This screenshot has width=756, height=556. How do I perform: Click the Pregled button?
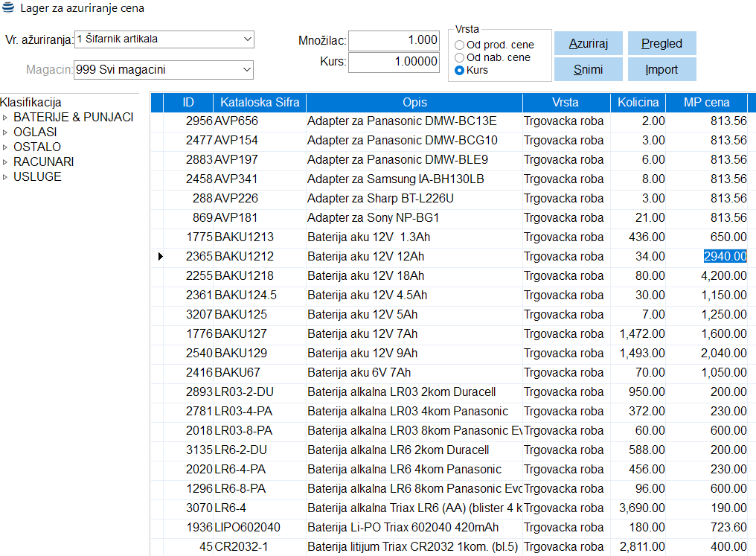661,43
